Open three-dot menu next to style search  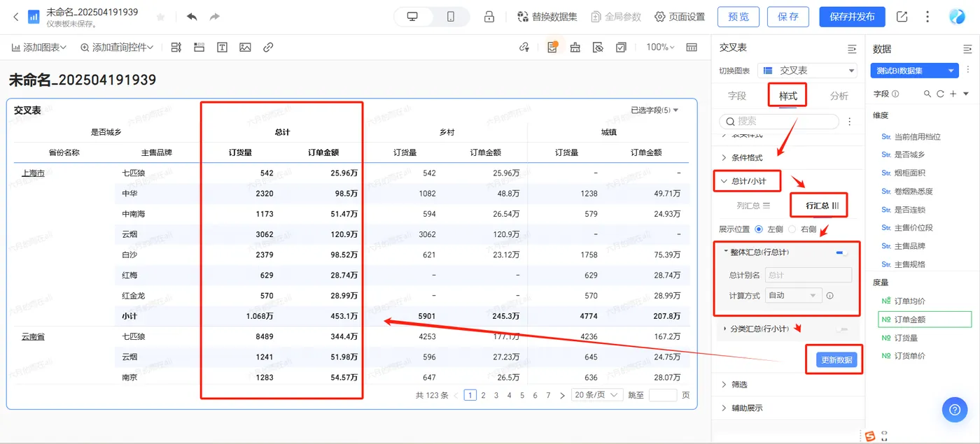(x=850, y=122)
